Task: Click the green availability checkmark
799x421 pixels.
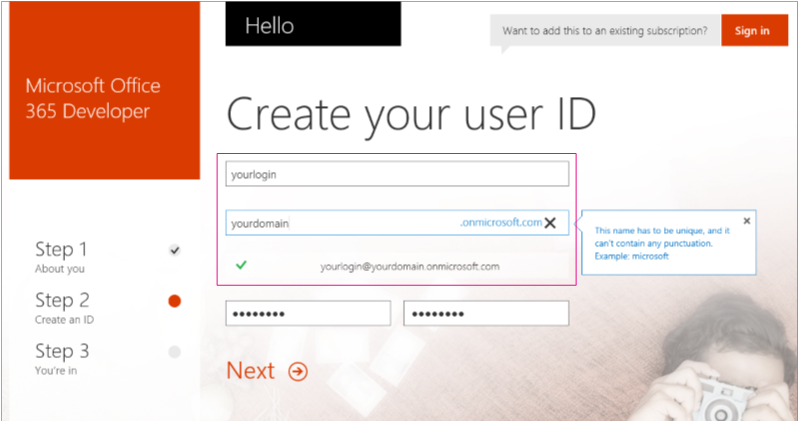Action: [x=241, y=265]
